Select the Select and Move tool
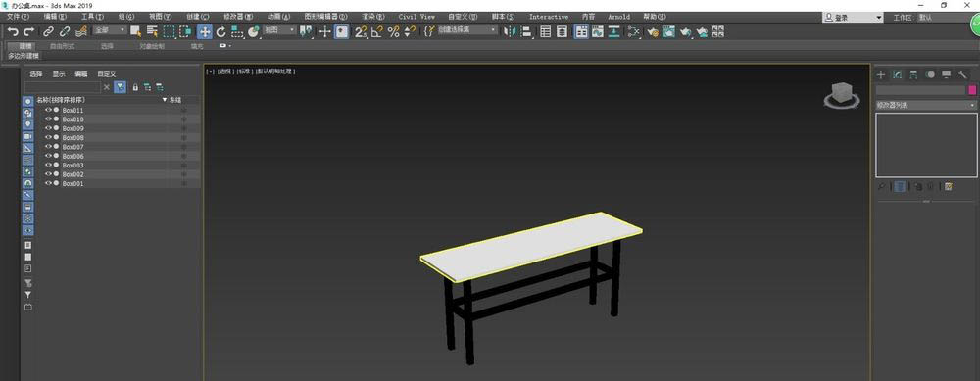 click(205, 31)
